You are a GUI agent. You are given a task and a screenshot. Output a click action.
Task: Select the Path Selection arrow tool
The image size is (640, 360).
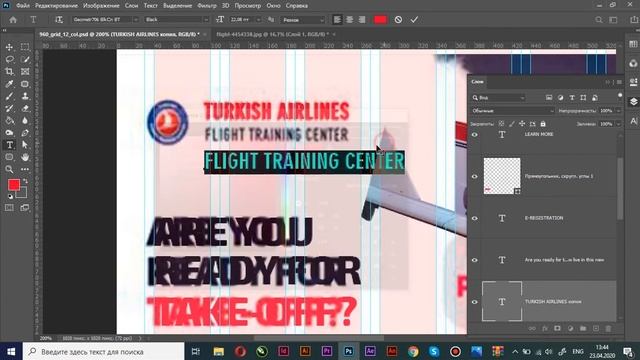[25, 145]
